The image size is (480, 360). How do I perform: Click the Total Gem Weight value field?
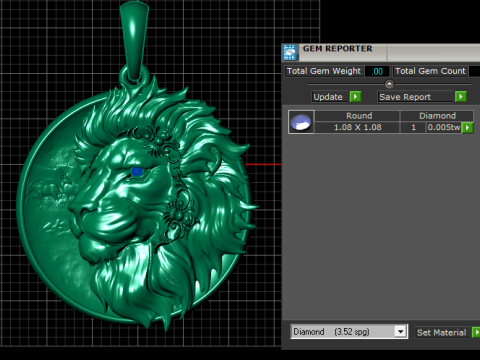pos(377,71)
